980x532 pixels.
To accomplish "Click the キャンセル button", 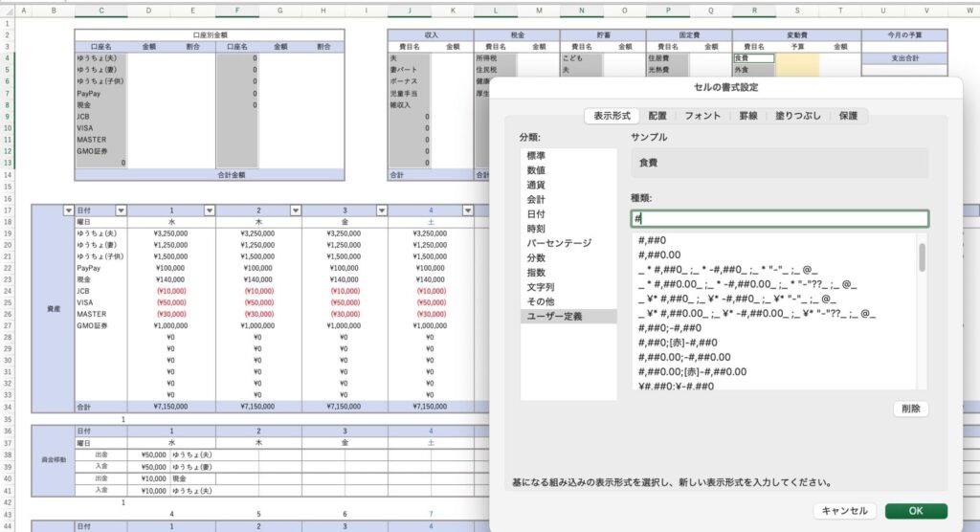I will coord(844,511).
